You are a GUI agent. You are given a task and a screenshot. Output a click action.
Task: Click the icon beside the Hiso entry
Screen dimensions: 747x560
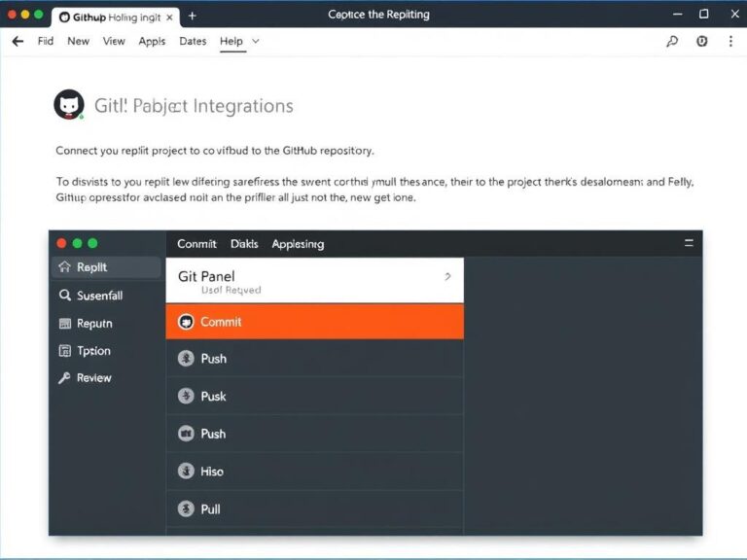(x=186, y=472)
